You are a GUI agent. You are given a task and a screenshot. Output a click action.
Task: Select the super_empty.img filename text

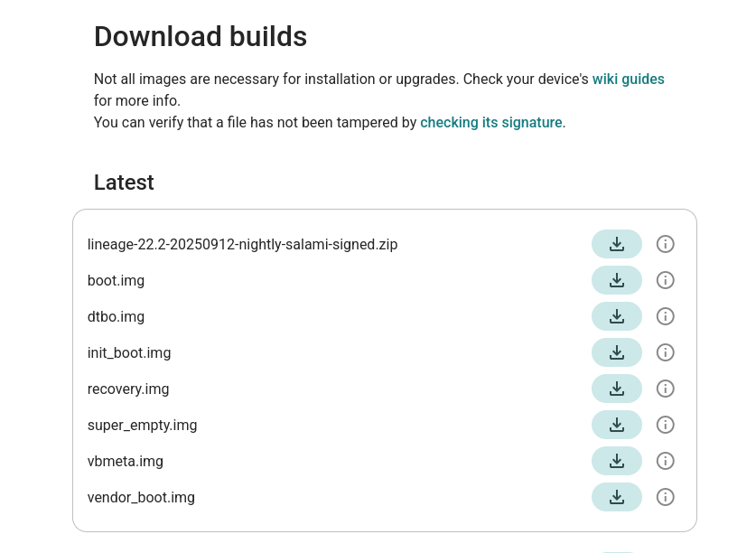tap(142, 426)
